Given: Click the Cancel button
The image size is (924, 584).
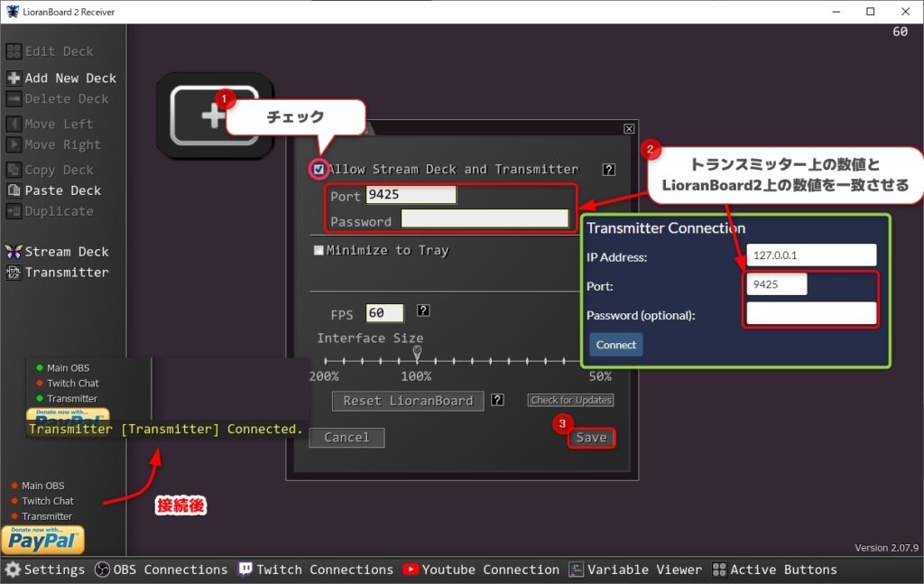Looking at the screenshot, I should (347, 437).
